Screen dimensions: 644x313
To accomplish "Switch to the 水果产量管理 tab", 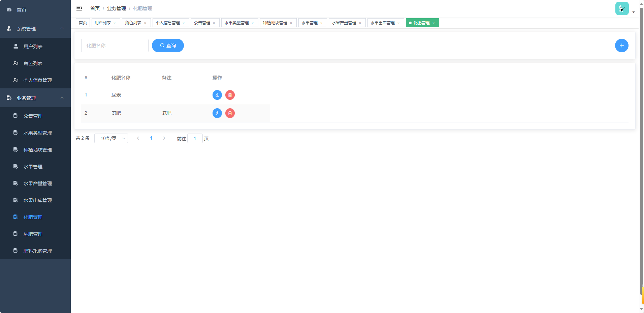I will 344,23.
